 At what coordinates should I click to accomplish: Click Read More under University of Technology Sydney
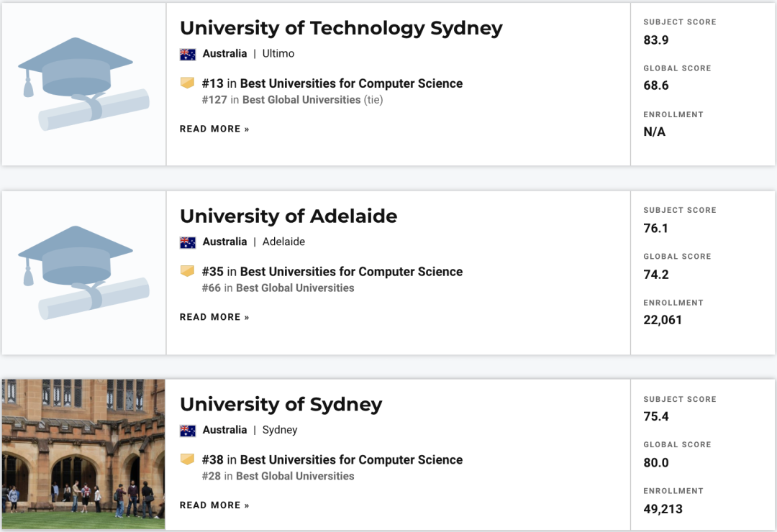click(214, 129)
